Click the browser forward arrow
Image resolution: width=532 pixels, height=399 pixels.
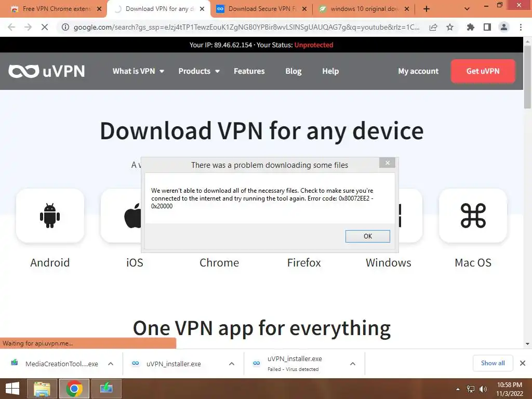click(28, 27)
